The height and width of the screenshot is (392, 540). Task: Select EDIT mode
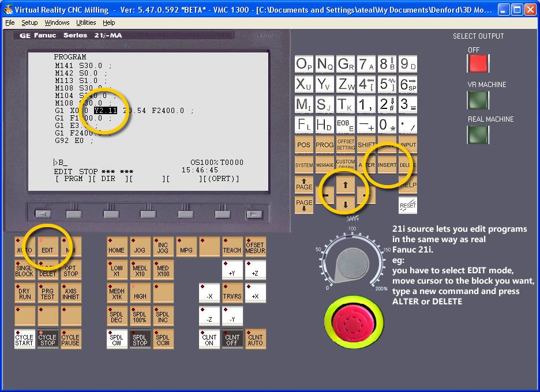(47, 246)
